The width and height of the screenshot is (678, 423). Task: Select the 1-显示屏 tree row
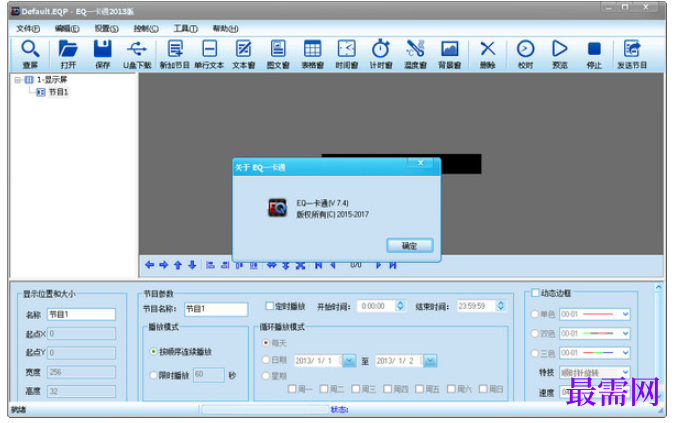pos(52,80)
